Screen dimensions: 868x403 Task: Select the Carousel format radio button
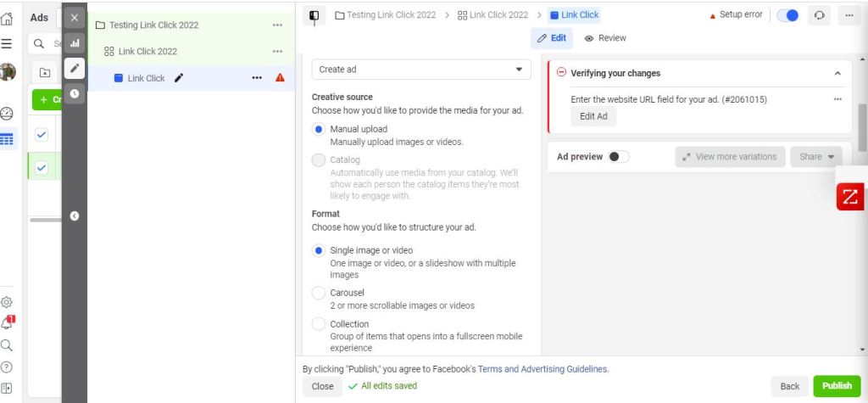click(319, 293)
